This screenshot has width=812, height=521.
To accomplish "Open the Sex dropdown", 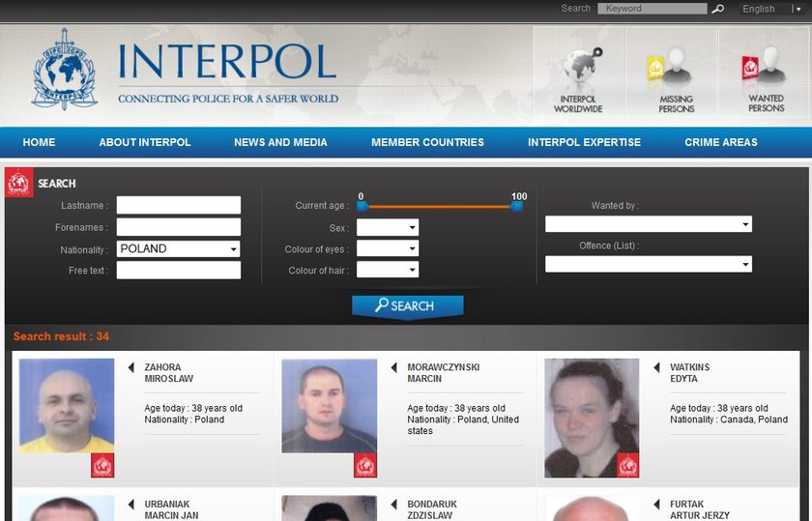I will click(x=388, y=227).
